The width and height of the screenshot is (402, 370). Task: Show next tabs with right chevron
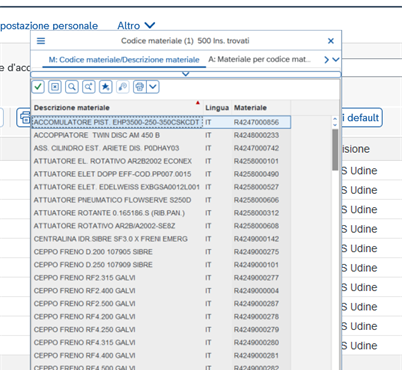pyautogui.click(x=327, y=60)
